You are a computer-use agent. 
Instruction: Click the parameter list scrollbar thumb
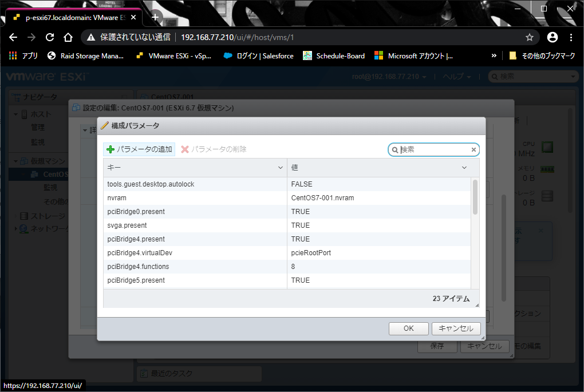point(475,197)
